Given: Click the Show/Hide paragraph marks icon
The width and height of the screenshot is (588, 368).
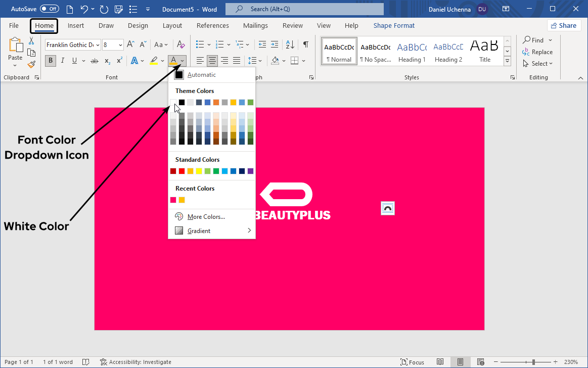Looking at the screenshot, I should pos(305,44).
